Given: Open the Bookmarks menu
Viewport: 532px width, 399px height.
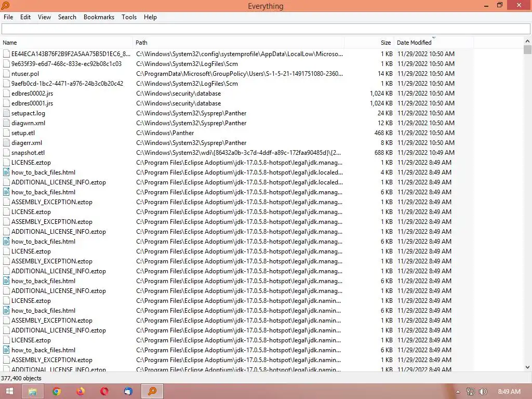Looking at the screenshot, I should (x=99, y=17).
